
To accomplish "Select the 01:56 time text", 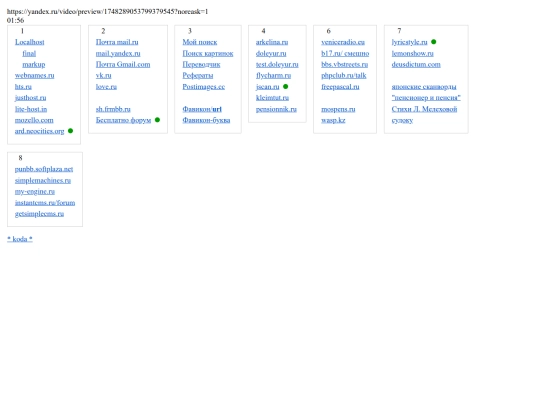I will pyautogui.click(x=15, y=20).
